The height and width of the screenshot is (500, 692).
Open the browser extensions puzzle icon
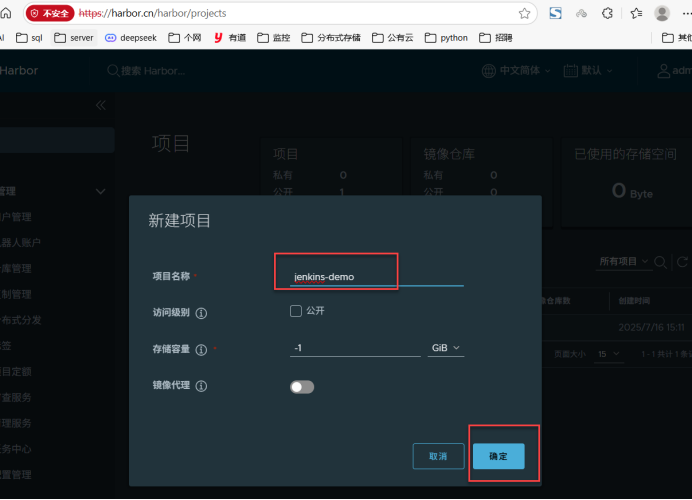608,13
